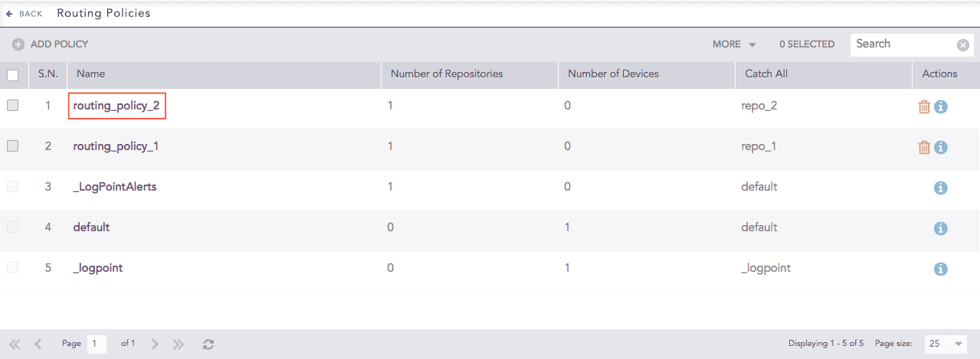Sort by the Name column header
Screen dimensions: 980x359
pos(91,74)
